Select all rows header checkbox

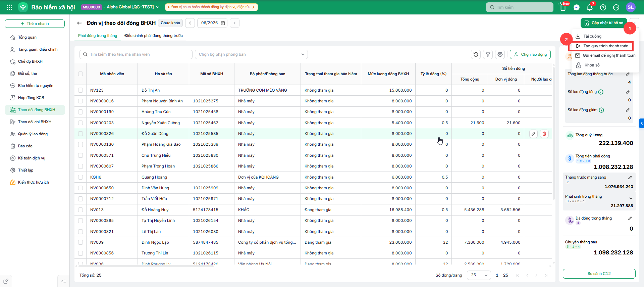[80, 74]
